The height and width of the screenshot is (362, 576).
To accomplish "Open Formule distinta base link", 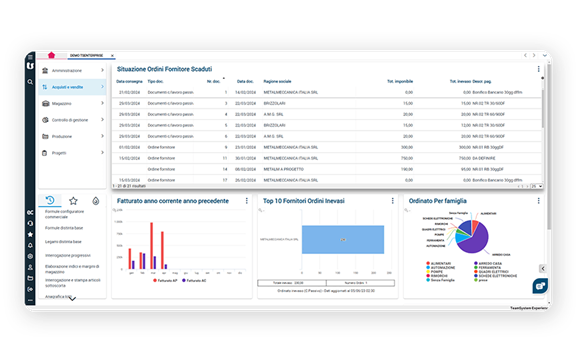I will pos(64,228).
